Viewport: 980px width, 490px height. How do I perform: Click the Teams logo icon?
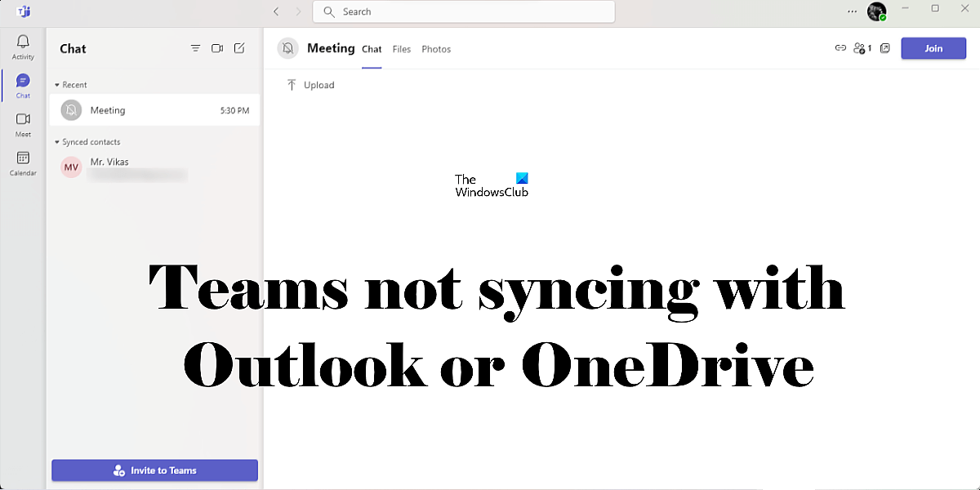[24, 11]
